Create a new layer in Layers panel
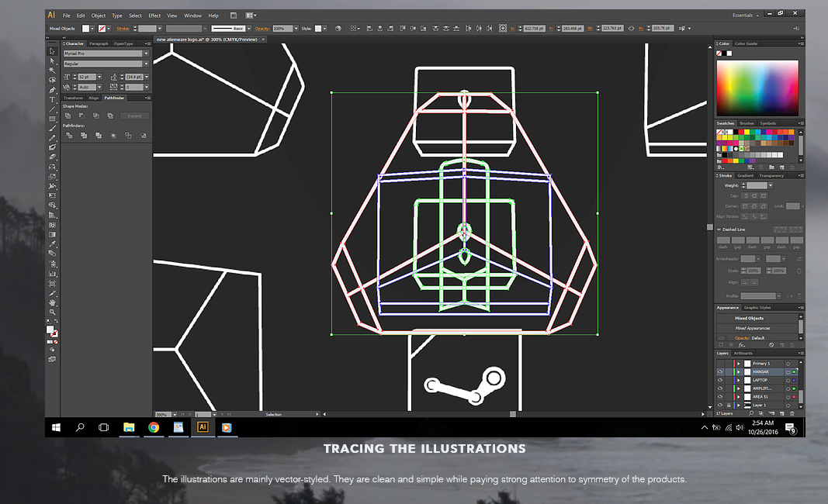Image resolution: width=828 pixels, height=504 pixels. (781, 413)
